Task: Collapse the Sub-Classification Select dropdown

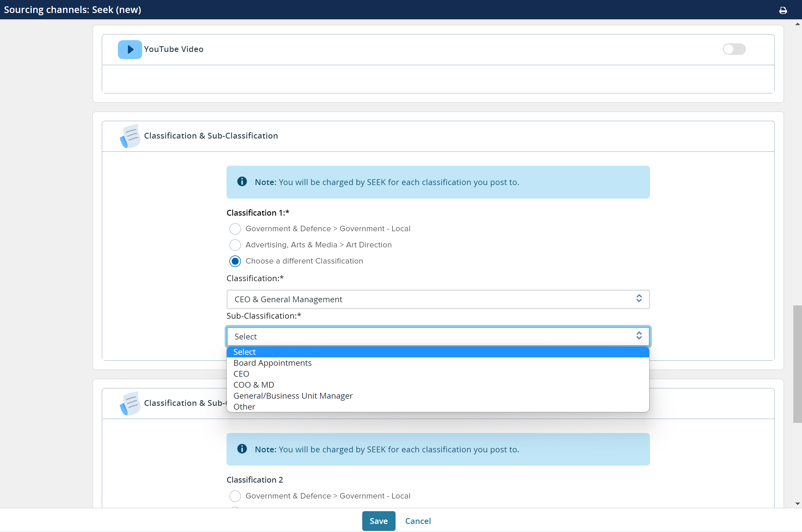Action: tap(438, 337)
